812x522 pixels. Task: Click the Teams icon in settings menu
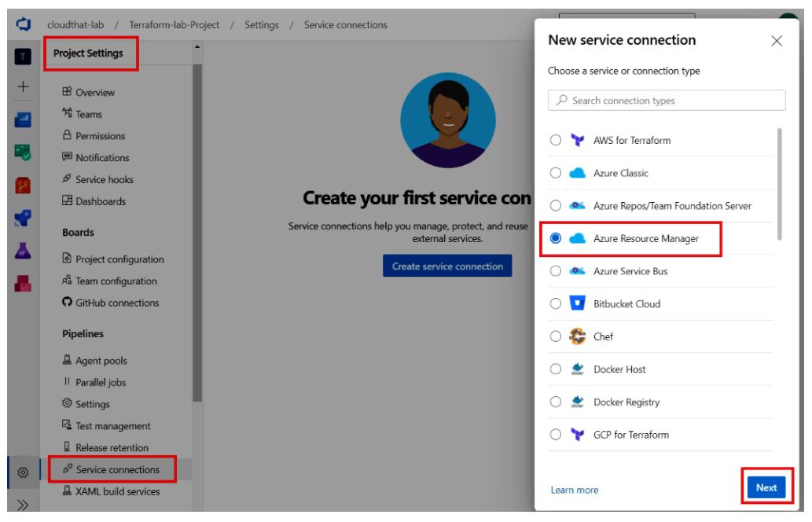(67, 113)
